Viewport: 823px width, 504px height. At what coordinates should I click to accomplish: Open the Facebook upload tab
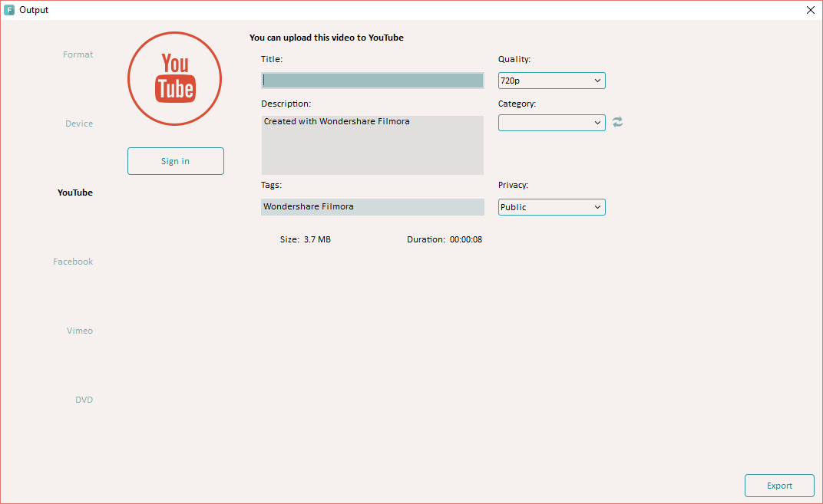click(x=73, y=262)
